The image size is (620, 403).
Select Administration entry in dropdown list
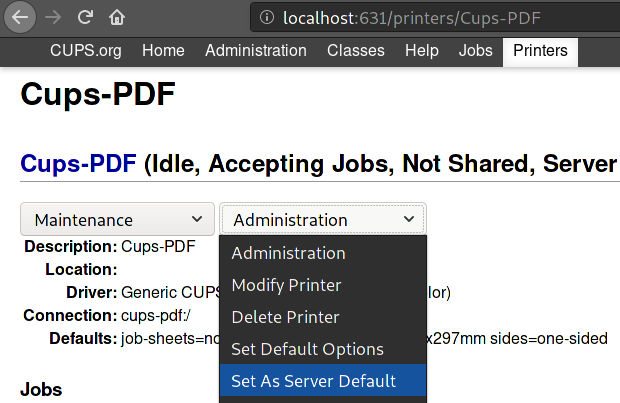[323, 253]
